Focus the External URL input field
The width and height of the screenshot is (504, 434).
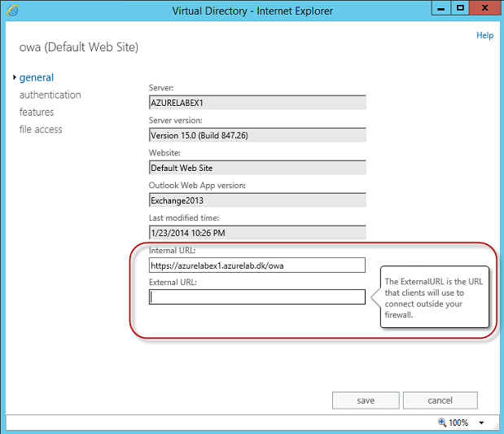tap(257, 296)
